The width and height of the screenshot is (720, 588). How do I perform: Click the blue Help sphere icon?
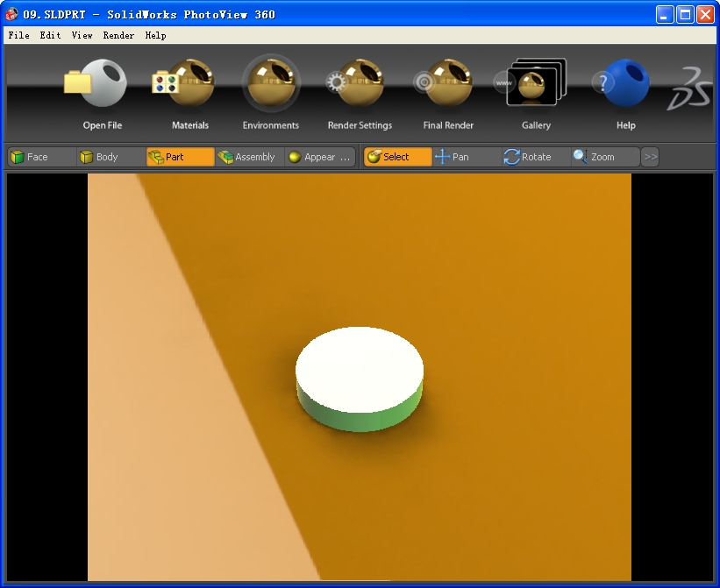tap(621, 83)
